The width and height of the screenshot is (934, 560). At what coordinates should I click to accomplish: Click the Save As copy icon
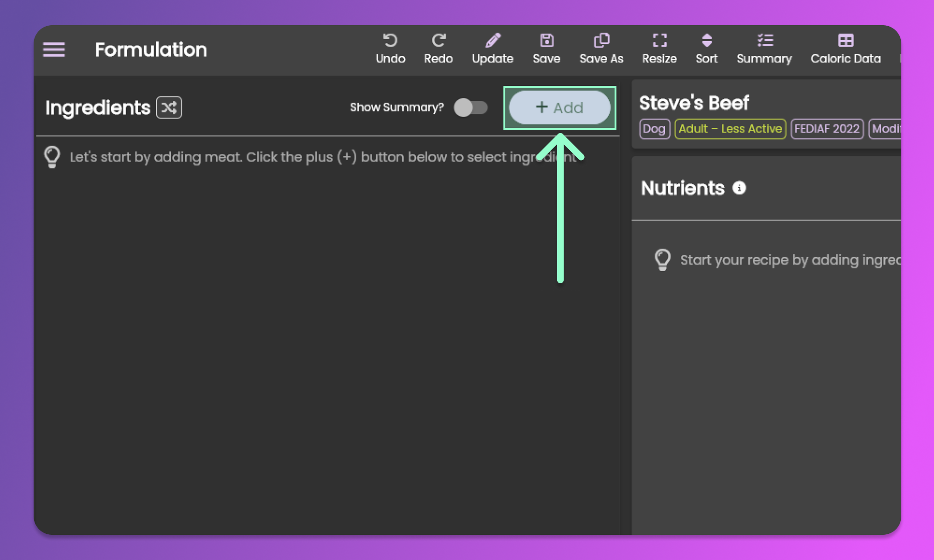[x=601, y=41]
